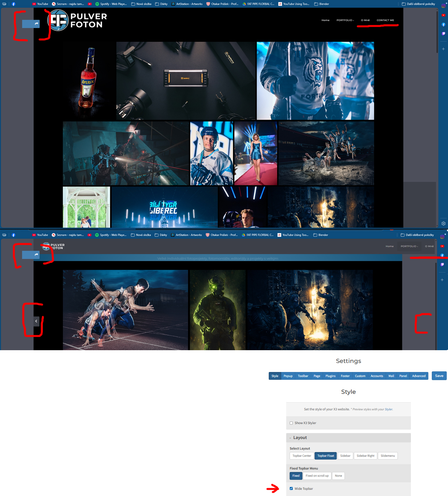The image size is (448, 496).
Task: Open the Facebook sidebar icon in top browser window
Action: coord(443,24)
